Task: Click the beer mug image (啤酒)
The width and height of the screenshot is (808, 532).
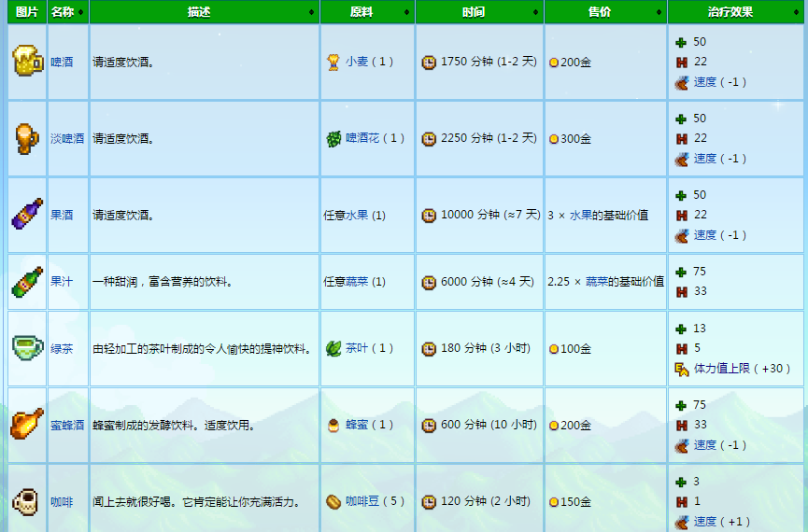Action: point(27,61)
